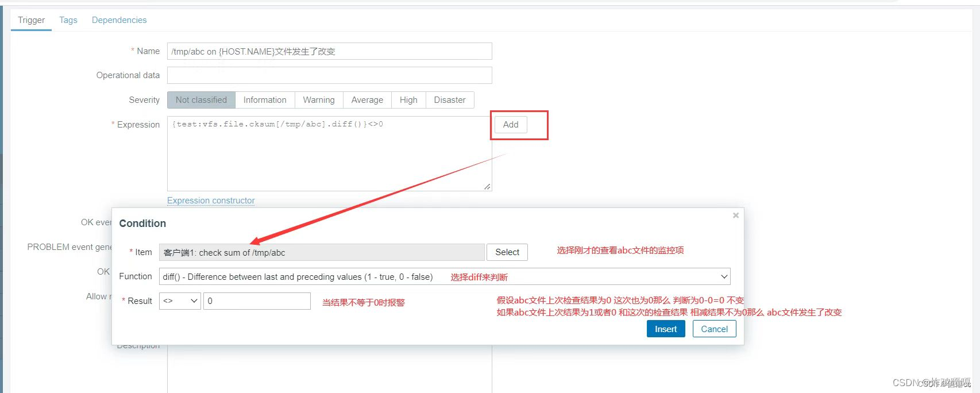Click the Expression text area

point(329,153)
